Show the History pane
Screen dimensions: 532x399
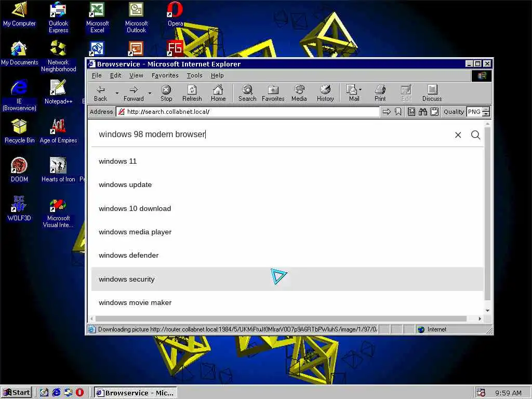[x=325, y=93]
